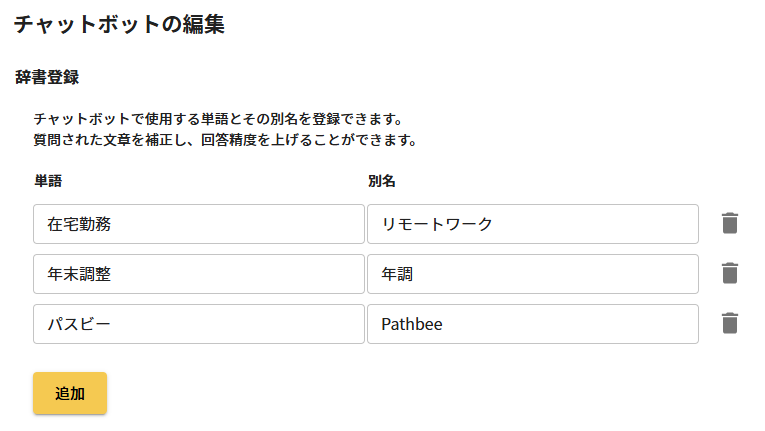This screenshot has height=431, width=765.
Task: Click the text 在宅勤務 inside the first row
Action: pos(79,224)
